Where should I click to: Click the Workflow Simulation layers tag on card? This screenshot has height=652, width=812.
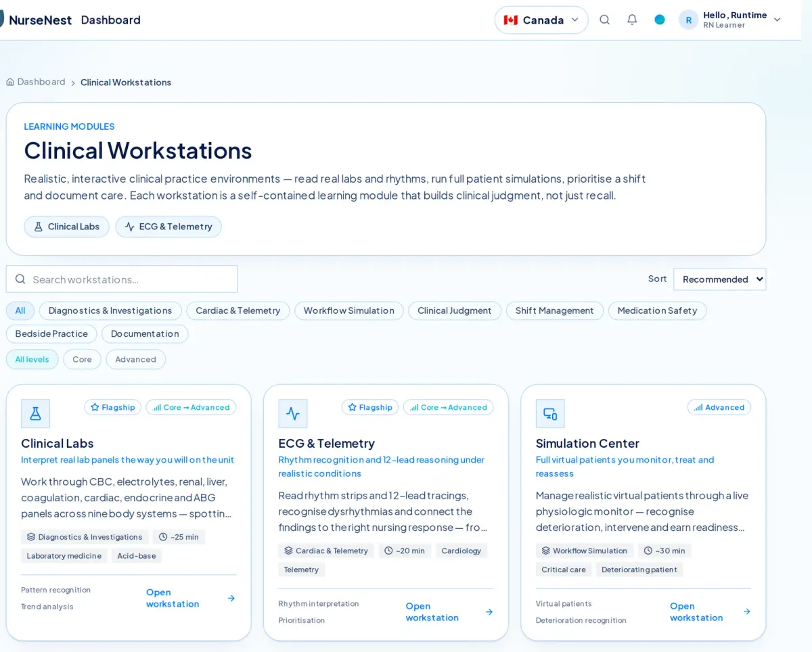pos(585,551)
